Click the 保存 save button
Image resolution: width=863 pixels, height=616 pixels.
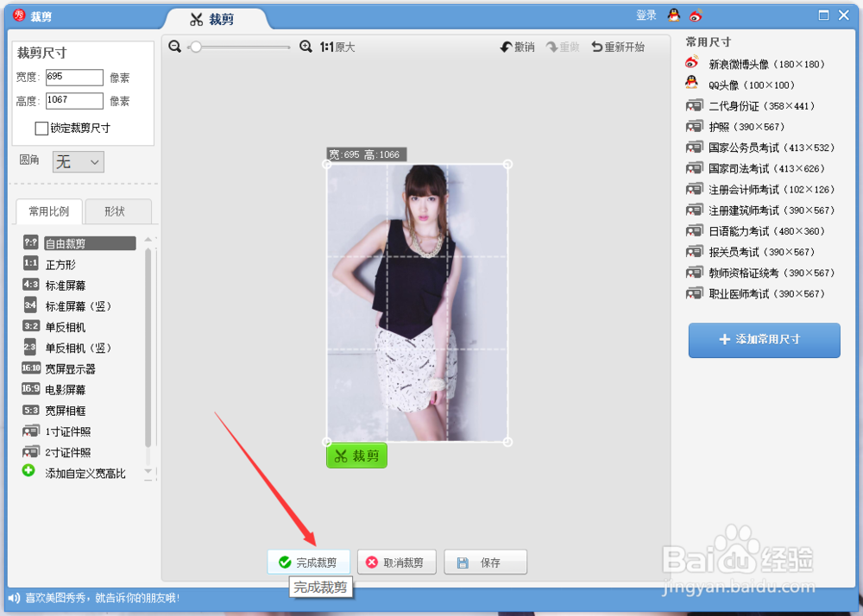[485, 563]
